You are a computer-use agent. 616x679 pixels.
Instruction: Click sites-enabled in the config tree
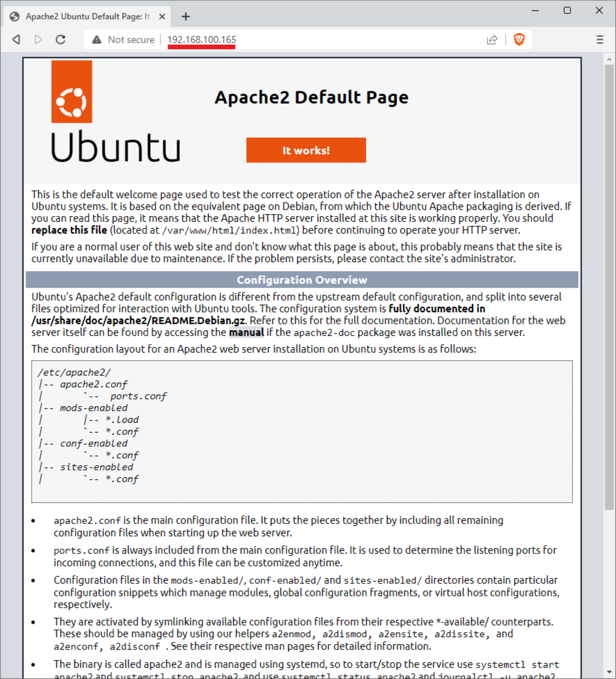(x=96, y=467)
